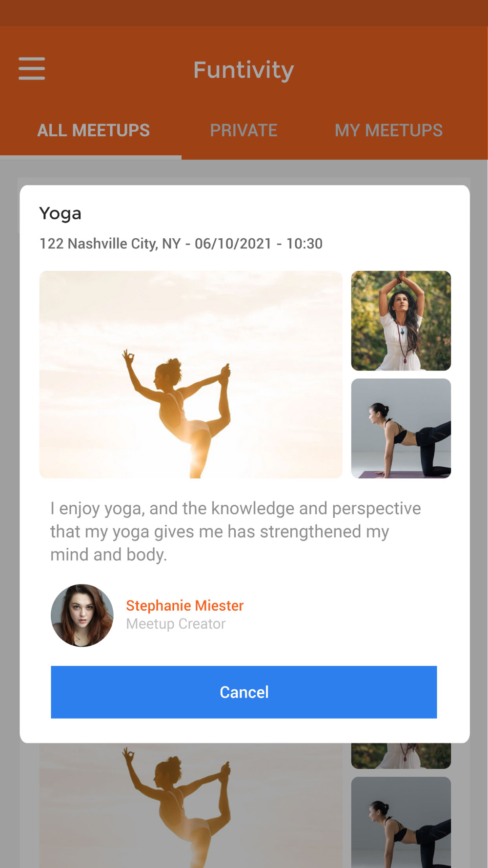Tap the top status bar area
Screen dimensions: 488x868
click(244, 13)
